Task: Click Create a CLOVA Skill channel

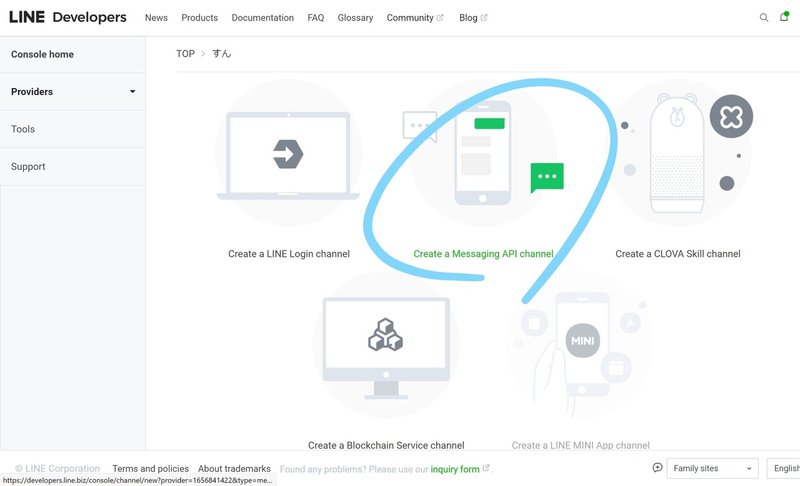Action: tap(678, 253)
